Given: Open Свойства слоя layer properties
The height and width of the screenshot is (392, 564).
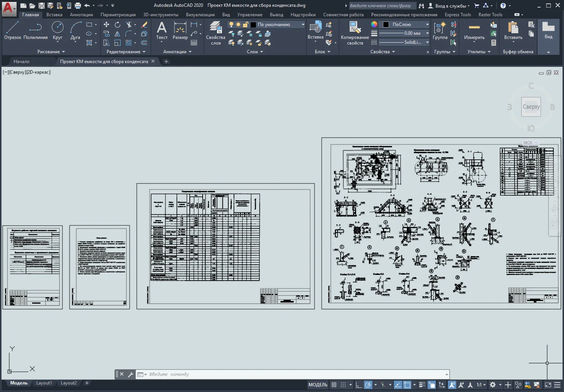Looking at the screenshot, I should (215, 32).
